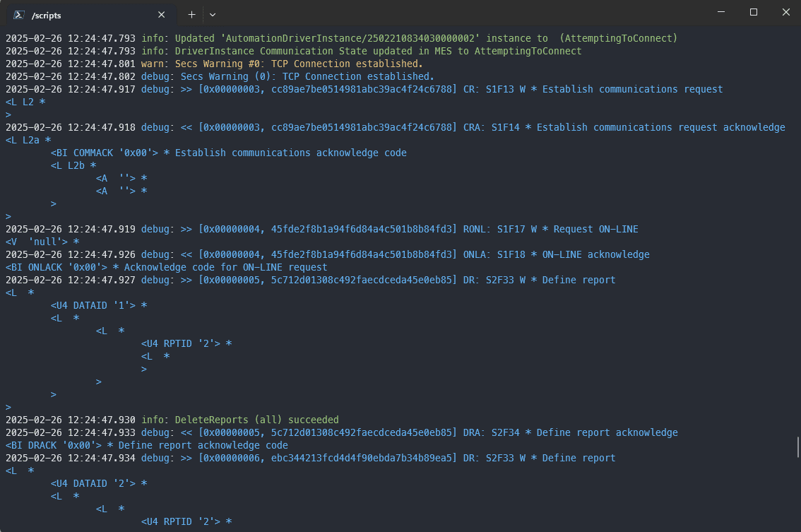Click the 'BI COMMACK' acknowledge code line
801x532 pixels.
[228, 153]
